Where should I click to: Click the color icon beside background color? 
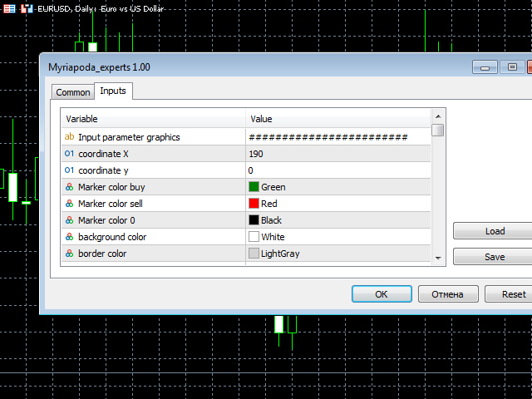pos(69,237)
